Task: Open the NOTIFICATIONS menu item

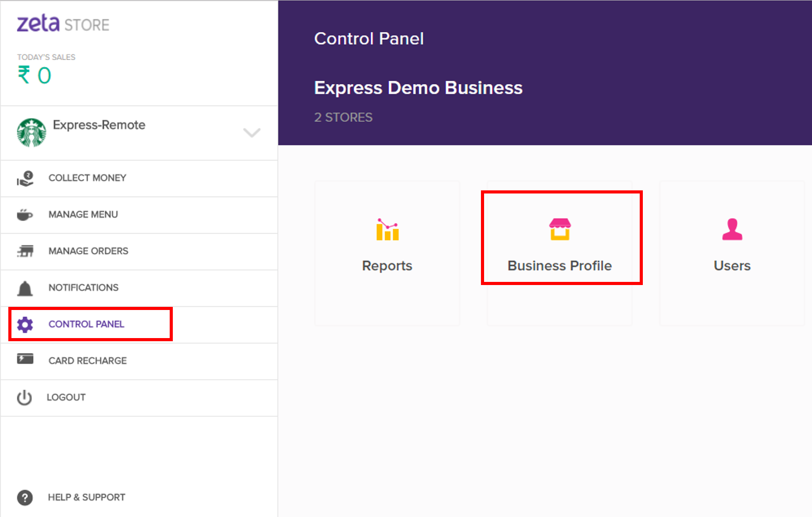Action: 83,287
